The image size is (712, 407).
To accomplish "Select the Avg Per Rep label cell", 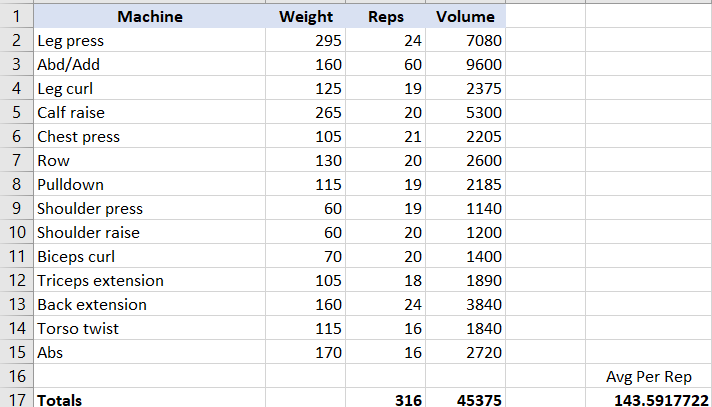I will click(648, 377).
